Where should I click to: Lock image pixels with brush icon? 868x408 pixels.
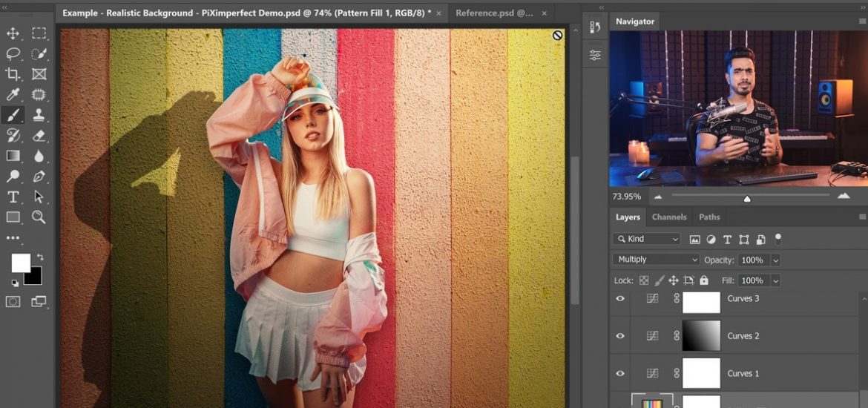click(660, 280)
